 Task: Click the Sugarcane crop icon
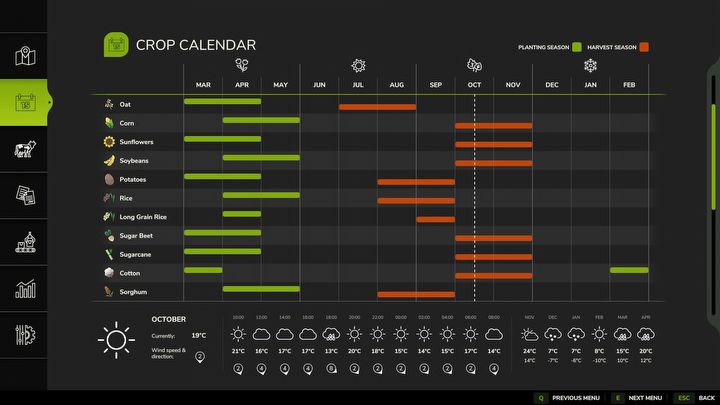coord(109,254)
